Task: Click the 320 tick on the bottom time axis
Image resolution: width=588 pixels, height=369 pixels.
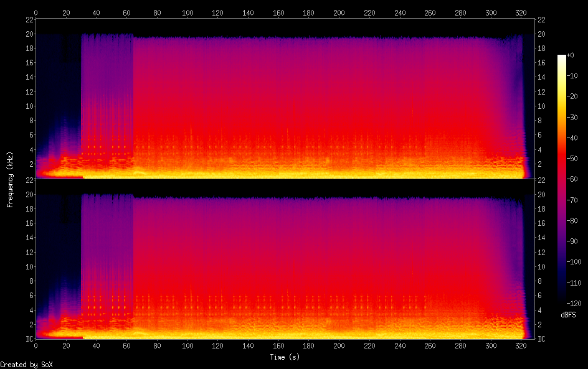Action: [x=521, y=347]
